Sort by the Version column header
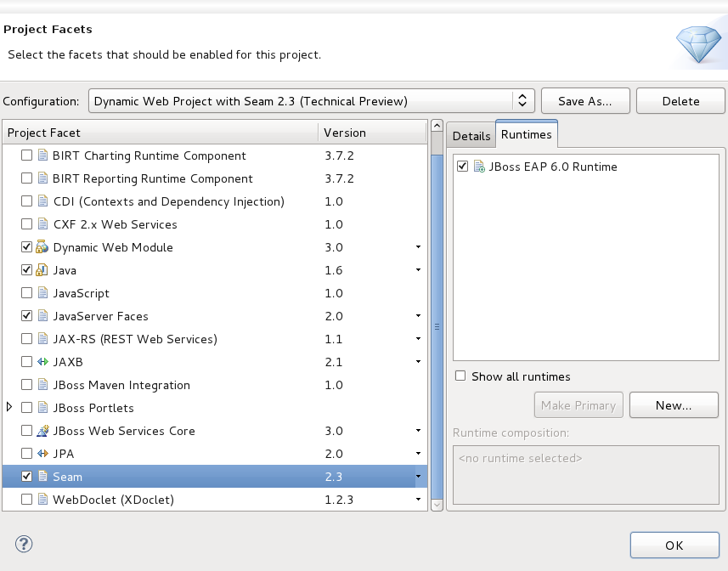Screen dimensions: 728x571 (372, 133)
